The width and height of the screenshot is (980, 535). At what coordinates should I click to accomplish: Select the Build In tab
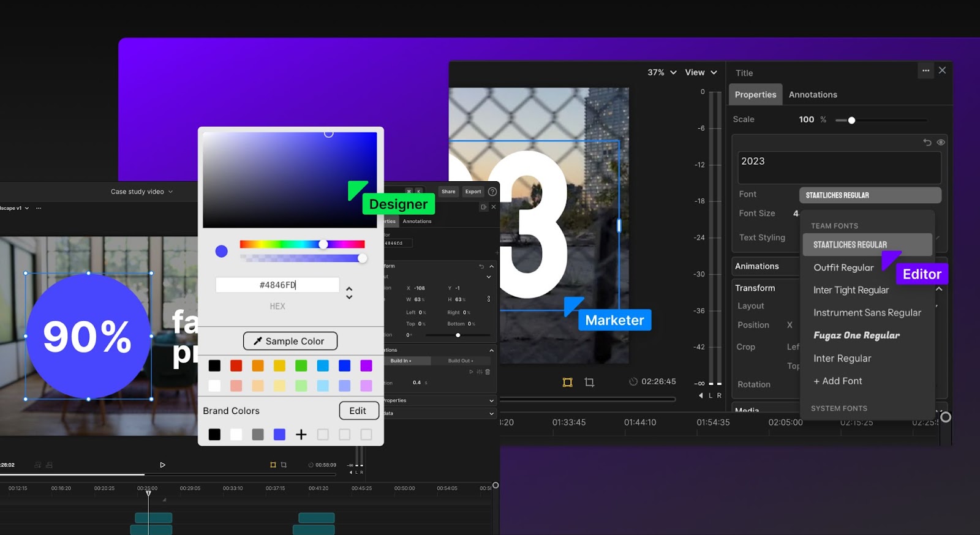tap(407, 361)
